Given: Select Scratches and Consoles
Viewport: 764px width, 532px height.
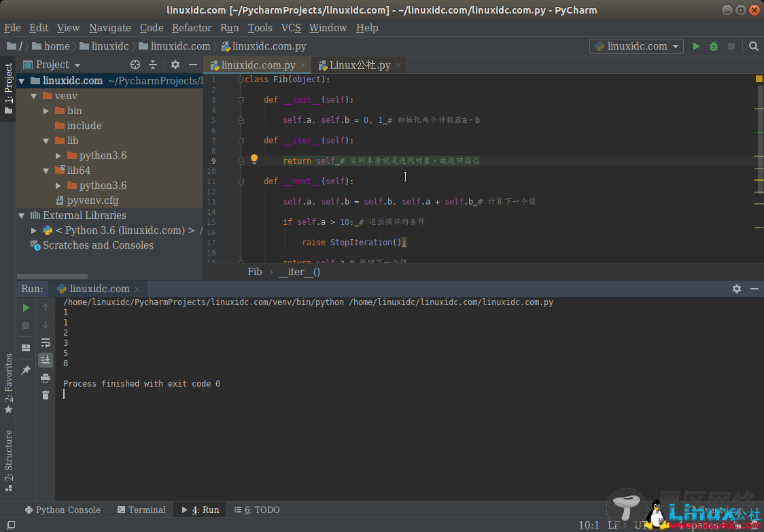Looking at the screenshot, I should point(98,245).
